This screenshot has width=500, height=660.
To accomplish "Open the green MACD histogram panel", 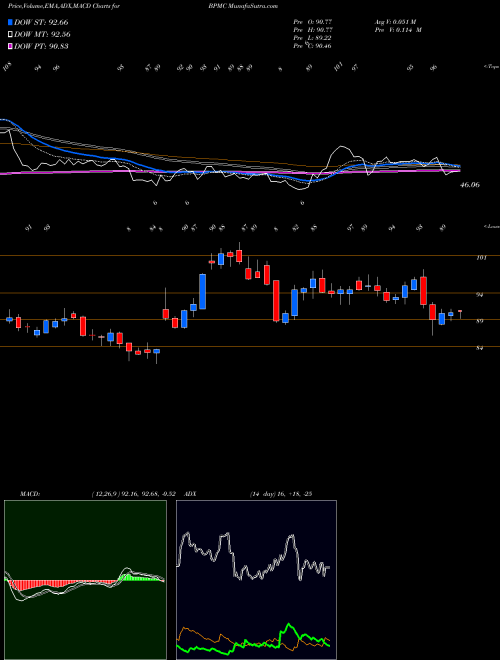I will (85, 580).
